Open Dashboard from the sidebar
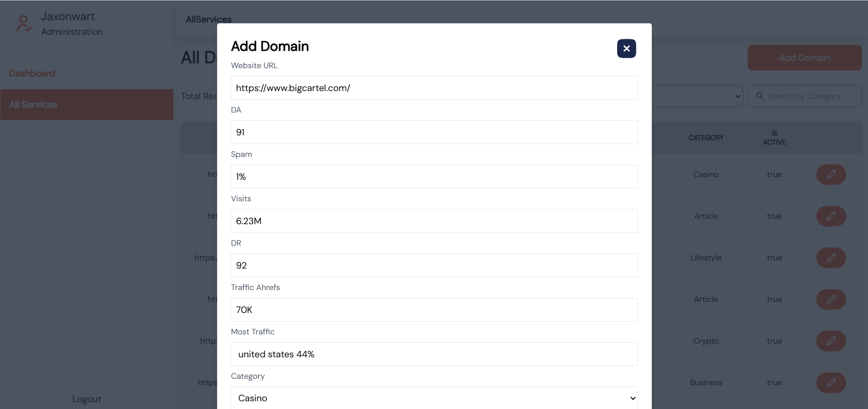This screenshot has height=409, width=868. 32,73
